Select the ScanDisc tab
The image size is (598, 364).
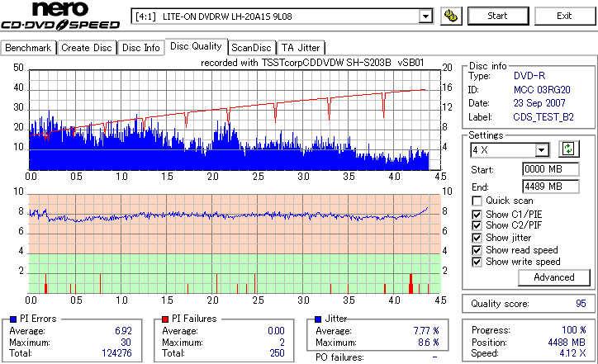point(251,48)
